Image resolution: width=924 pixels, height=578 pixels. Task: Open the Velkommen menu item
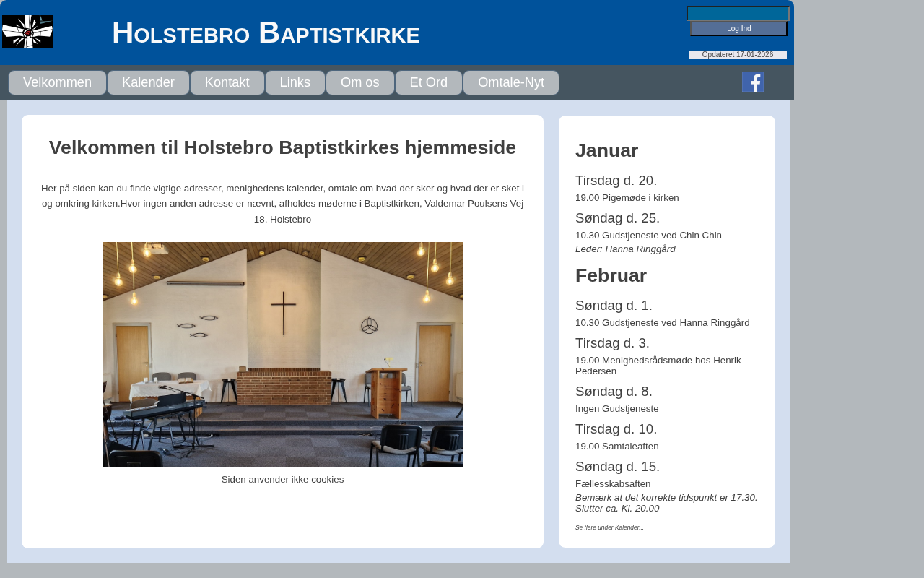57,82
